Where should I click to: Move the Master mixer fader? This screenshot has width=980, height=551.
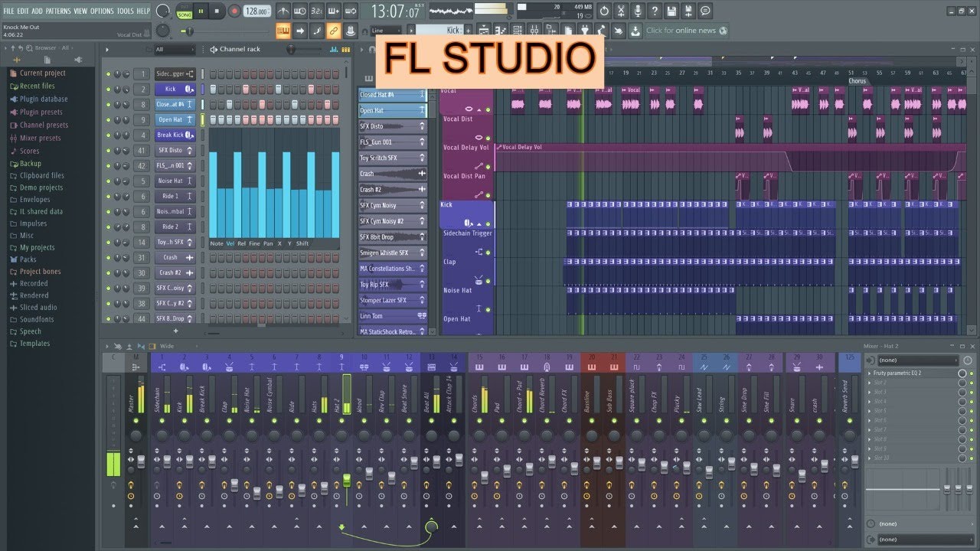pos(141,463)
